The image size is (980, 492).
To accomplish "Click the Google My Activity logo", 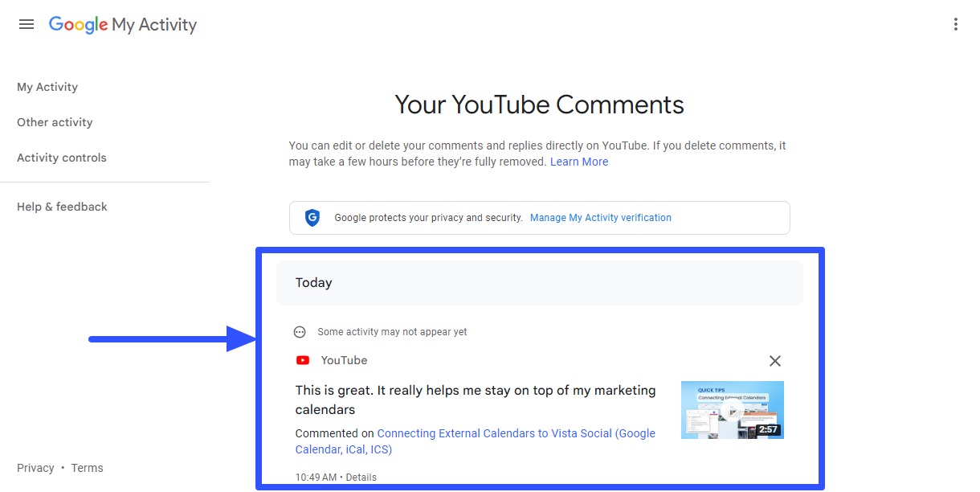I will [122, 25].
